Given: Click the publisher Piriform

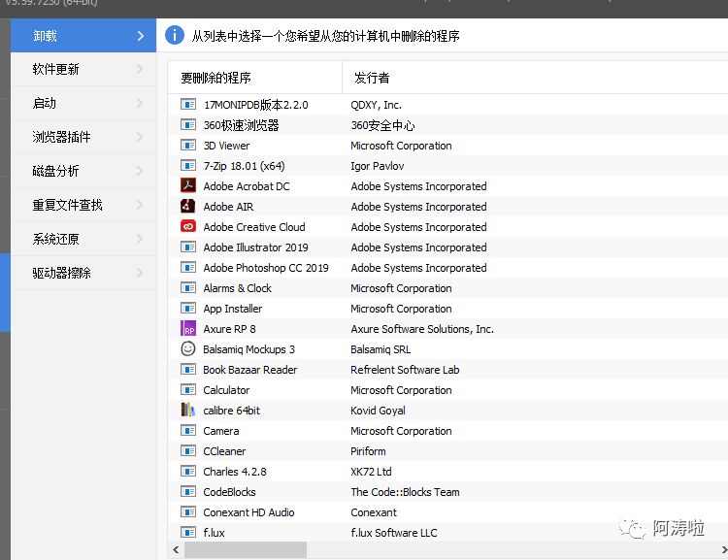Looking at the screenshot, I should pos(368,451).
